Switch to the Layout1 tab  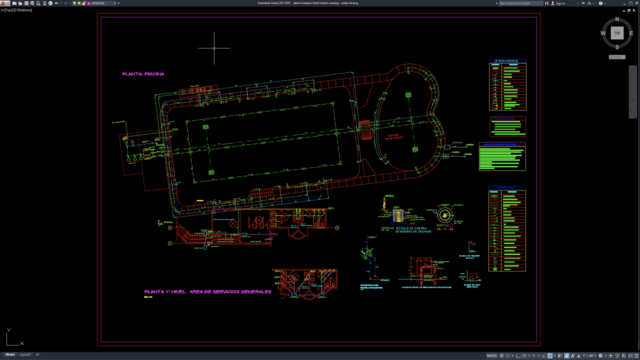pos(25,355)
